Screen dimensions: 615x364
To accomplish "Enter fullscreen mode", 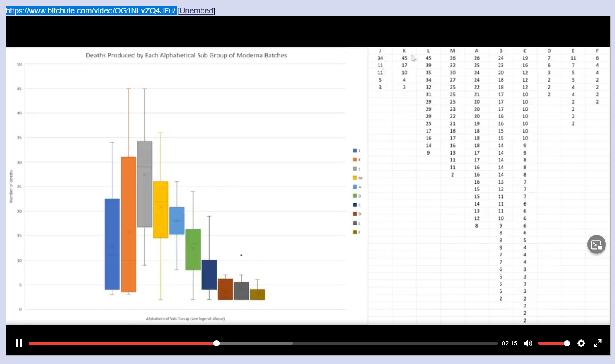I will [598, 343].
